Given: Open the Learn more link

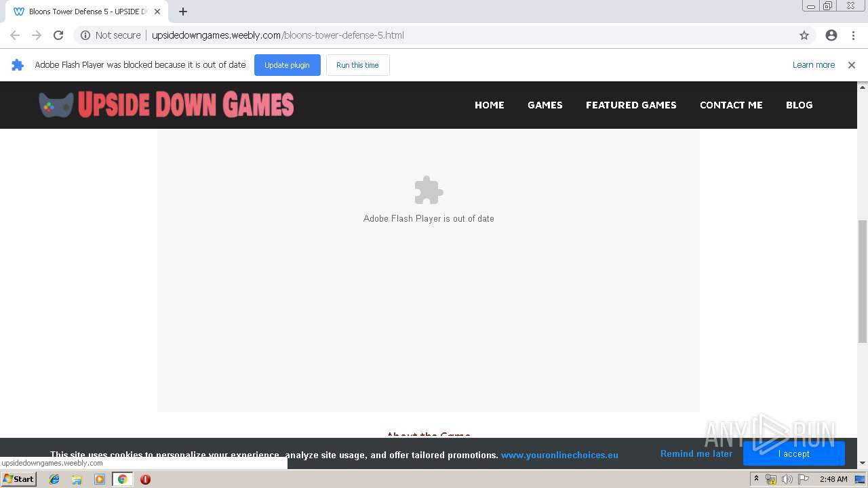Looking at the screenshot, I should pyautogui.click(x=814, y=65).
